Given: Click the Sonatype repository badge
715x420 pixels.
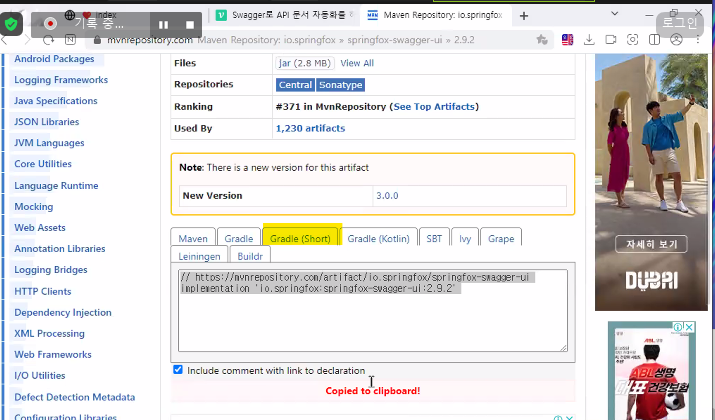Looking at the screenshot, I should pos(341,85).
